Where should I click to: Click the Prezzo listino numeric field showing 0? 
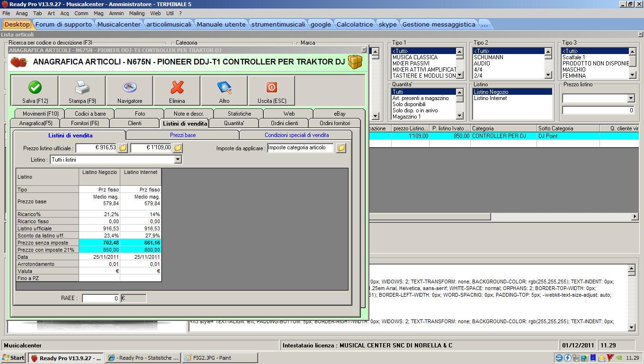[x=598, y=110]
